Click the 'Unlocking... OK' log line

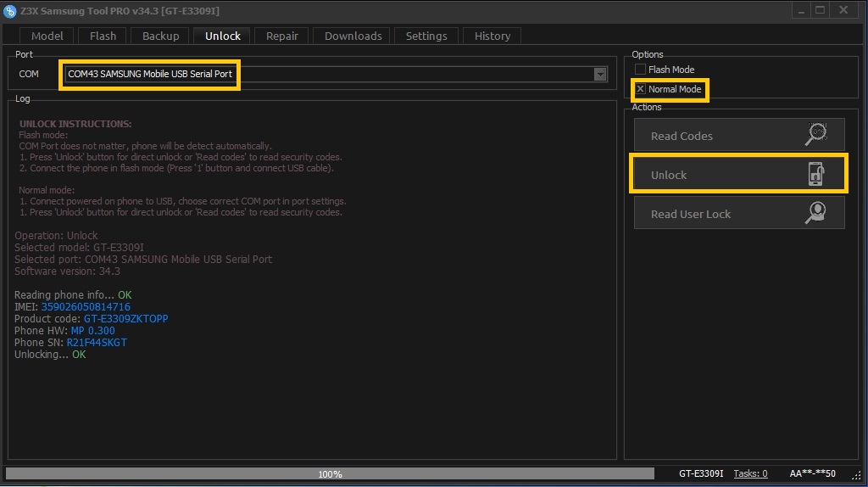(x=50, y=355)
